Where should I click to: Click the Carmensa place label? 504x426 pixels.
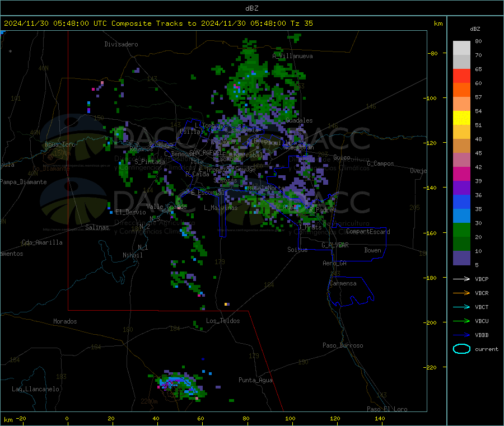343,283
